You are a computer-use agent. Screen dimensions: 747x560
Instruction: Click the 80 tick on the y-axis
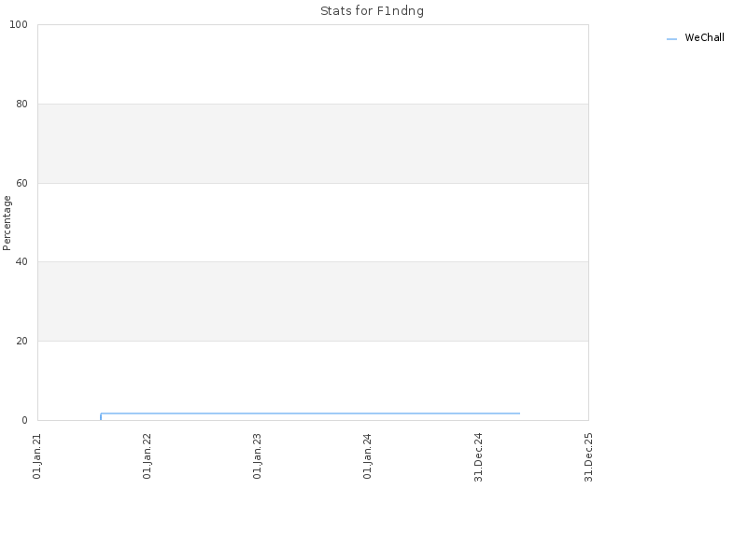point(21,104)
